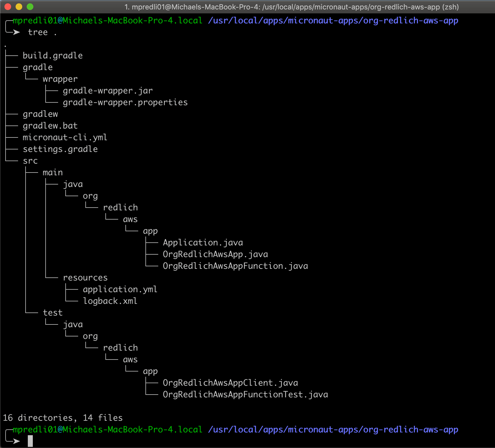The height and width of the screenshot is (448, 495).
Task: Click the yellow minimize window button
Action: point(19,7)
